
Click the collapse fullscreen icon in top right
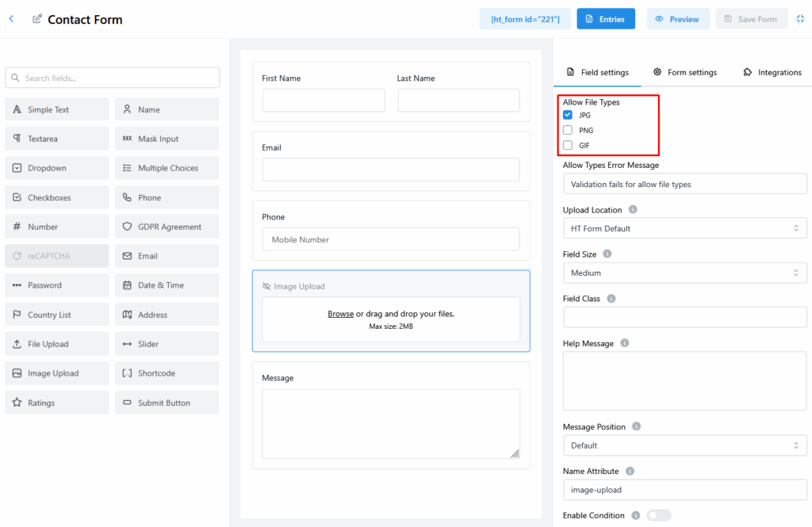800,19
